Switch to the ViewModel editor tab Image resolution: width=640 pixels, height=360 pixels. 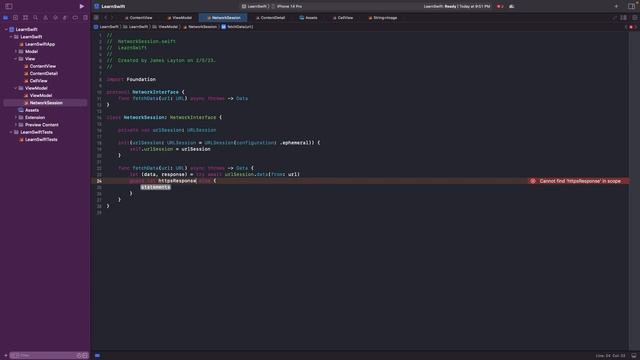[180, 18]
